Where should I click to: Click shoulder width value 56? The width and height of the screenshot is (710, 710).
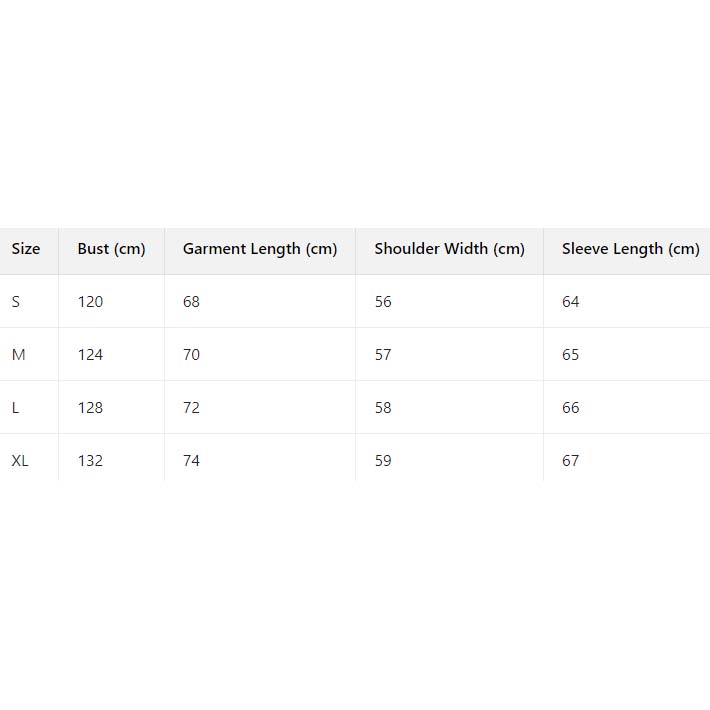point(383,302)
